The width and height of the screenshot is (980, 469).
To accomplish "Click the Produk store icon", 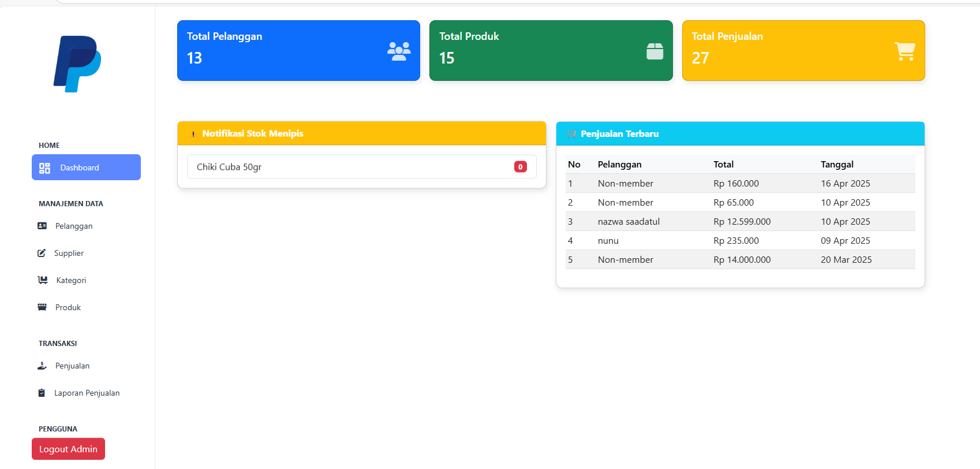I will [x=42, y=307].
